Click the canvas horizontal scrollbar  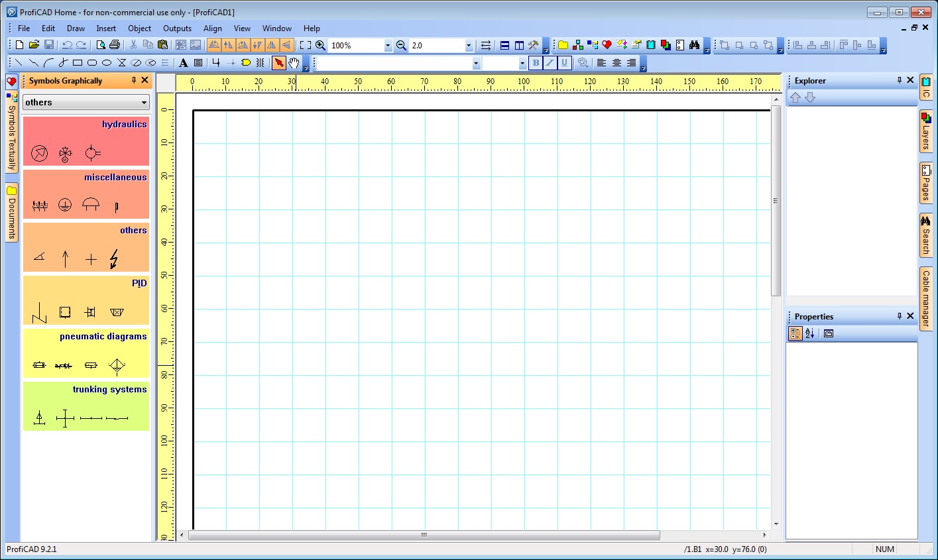tap(424, 534)
